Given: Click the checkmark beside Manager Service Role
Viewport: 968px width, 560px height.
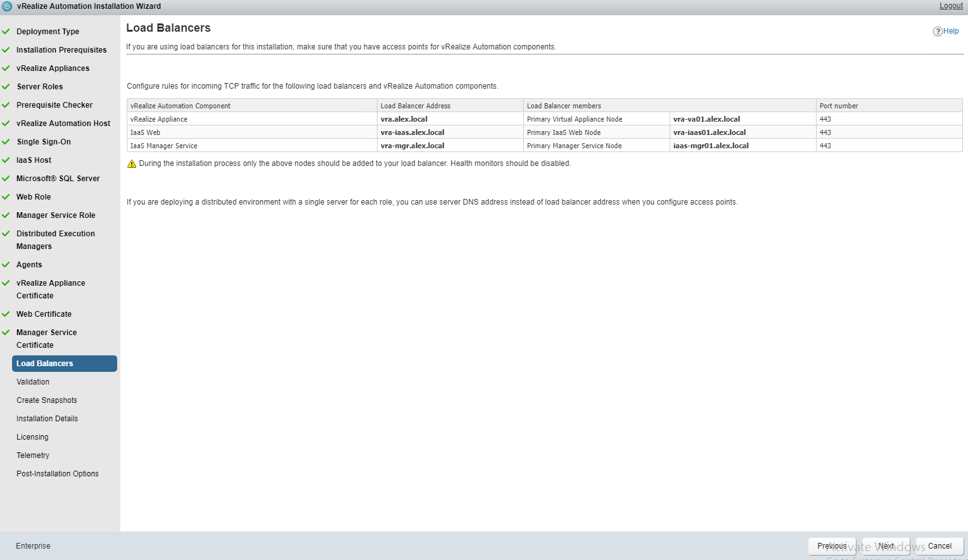Looking at the screenshot, I should (6, 215).
